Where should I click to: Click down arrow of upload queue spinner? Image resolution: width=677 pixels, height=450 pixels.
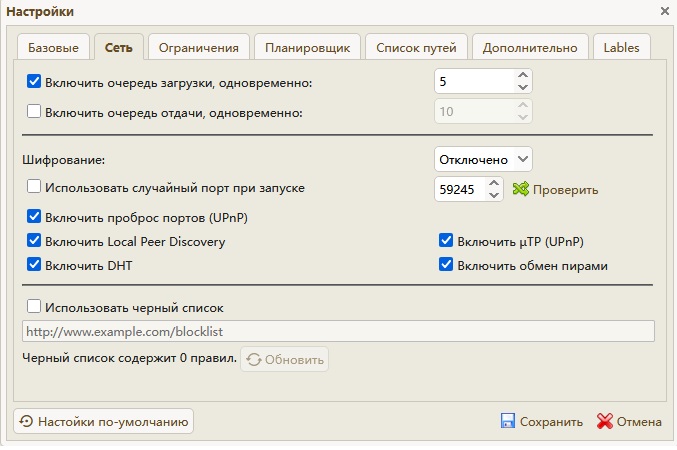(523, 117)
